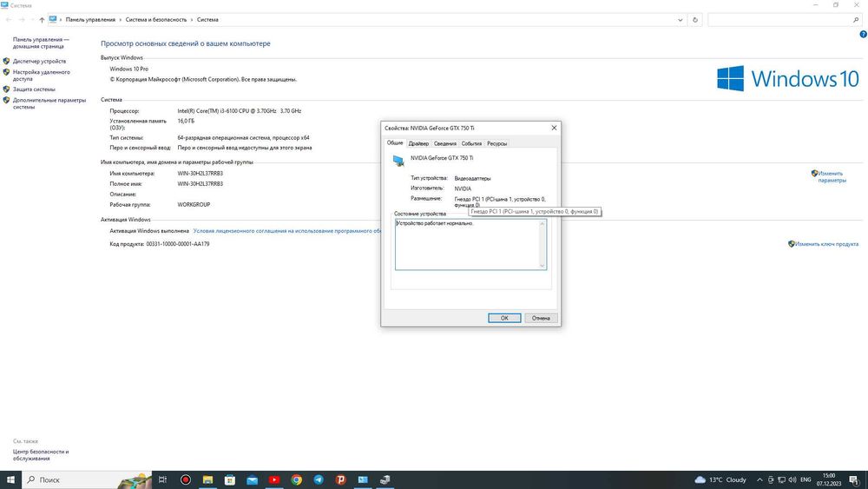
Task: Open Диспетчер устройств from the sidebar
Action: [x=39, y=62]
